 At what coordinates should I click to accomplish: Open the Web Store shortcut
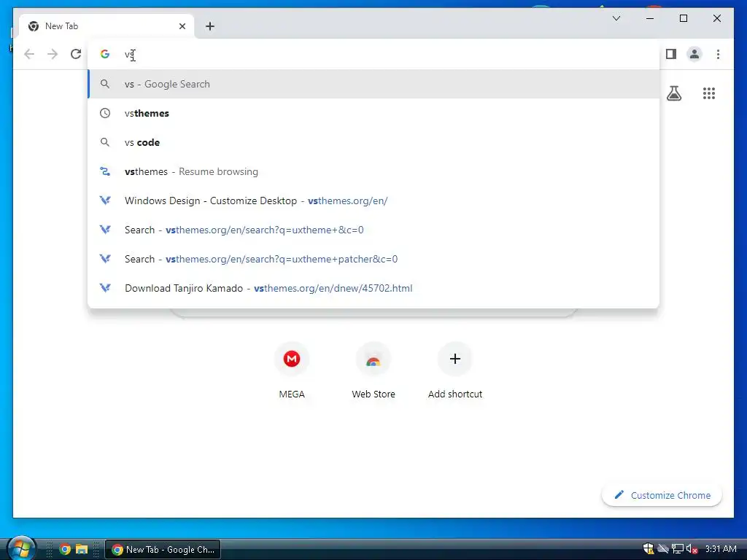[x=373, y=370]
